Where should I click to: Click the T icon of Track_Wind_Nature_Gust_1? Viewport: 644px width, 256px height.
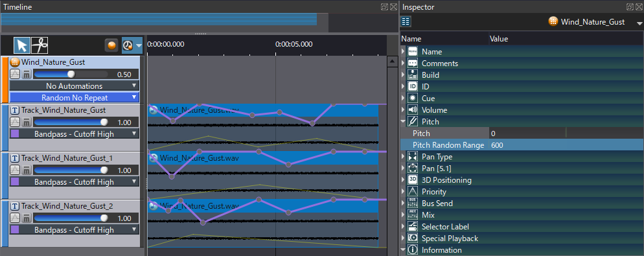tap(15, 158)
